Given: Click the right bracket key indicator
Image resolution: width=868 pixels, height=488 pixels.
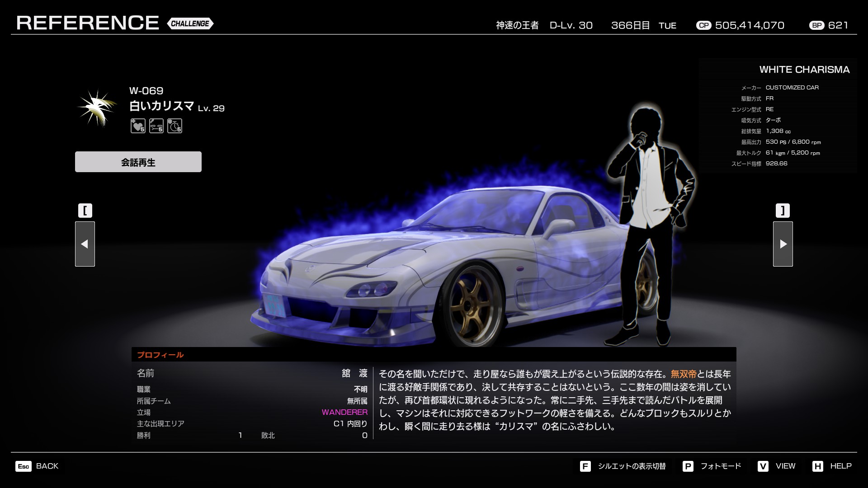Looking at the screenshot, I should [783, 211].
